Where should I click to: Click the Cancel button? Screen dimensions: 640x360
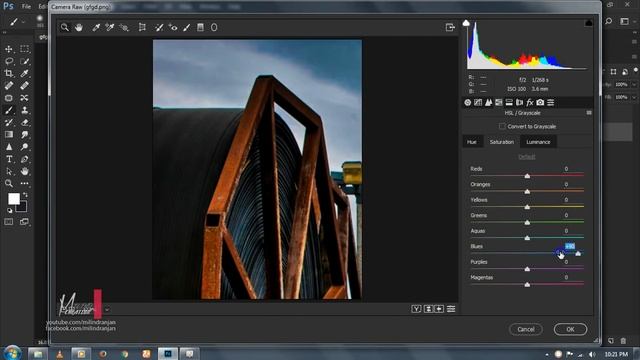point(526,329)
